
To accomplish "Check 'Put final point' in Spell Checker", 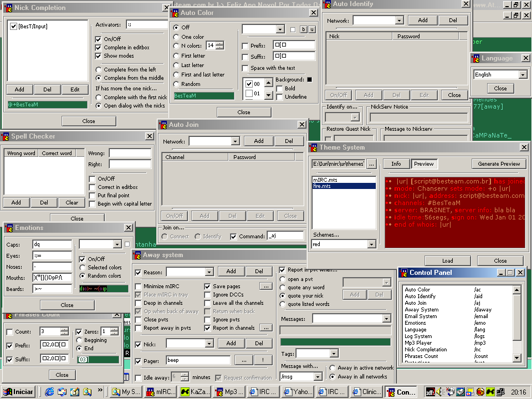I will point(92,196).
